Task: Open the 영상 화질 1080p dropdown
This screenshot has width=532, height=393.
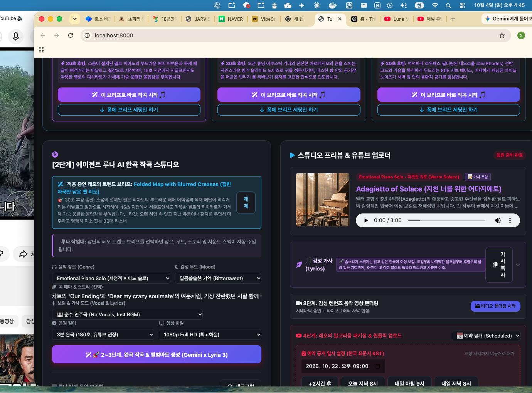Action: pyautogui.click(x=210, y=334)
